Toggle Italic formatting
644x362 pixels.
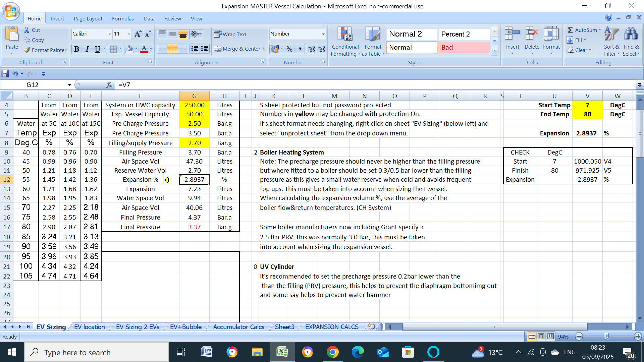87,49
